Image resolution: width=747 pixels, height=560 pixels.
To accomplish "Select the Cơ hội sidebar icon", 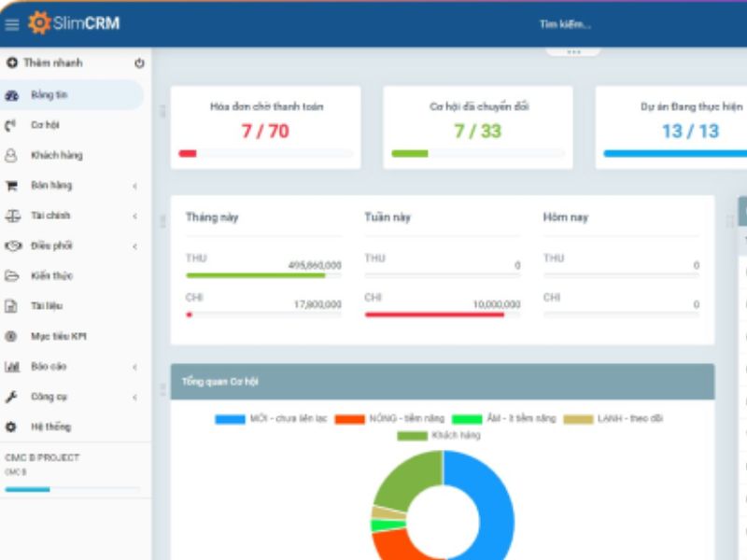I will pos(10,124).
